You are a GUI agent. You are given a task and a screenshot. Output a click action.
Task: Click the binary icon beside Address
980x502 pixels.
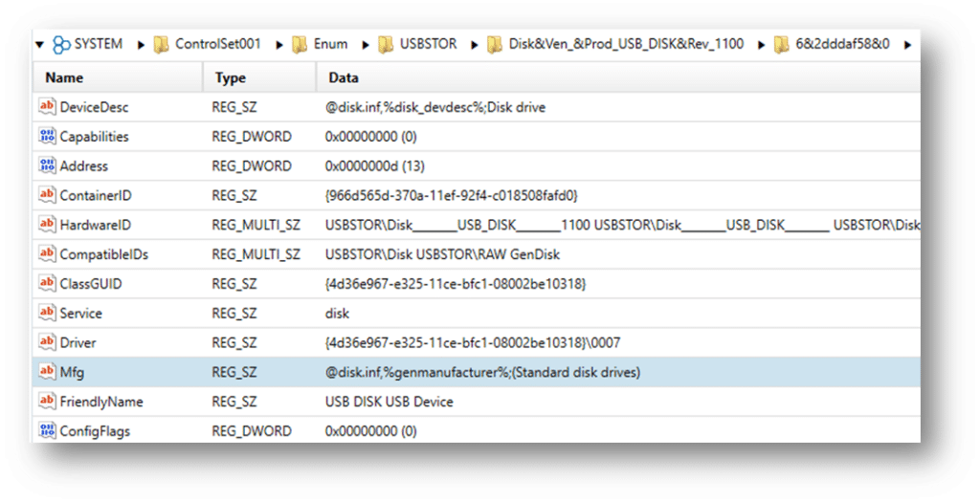pyautogui.click(x=47, y=165)
